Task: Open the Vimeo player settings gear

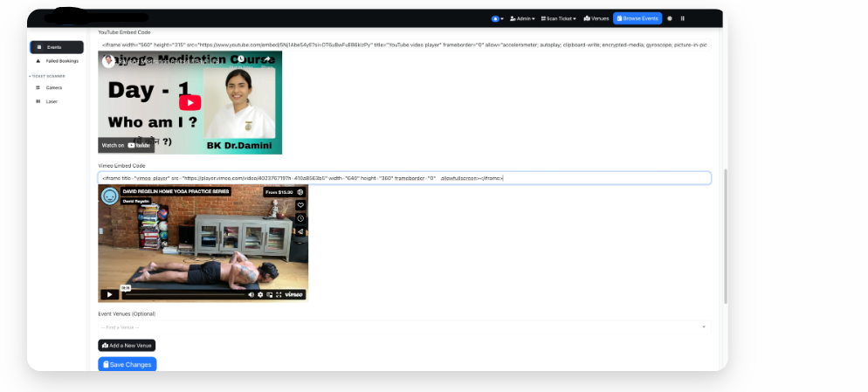Action: (x=259, y=295)
